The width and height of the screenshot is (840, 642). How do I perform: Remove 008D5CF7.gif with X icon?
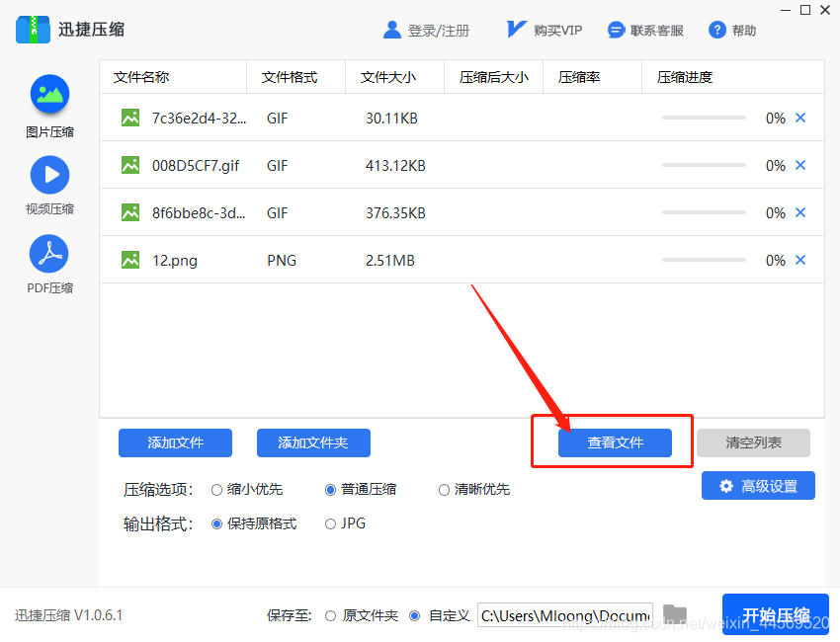click(x=800, y=165)
